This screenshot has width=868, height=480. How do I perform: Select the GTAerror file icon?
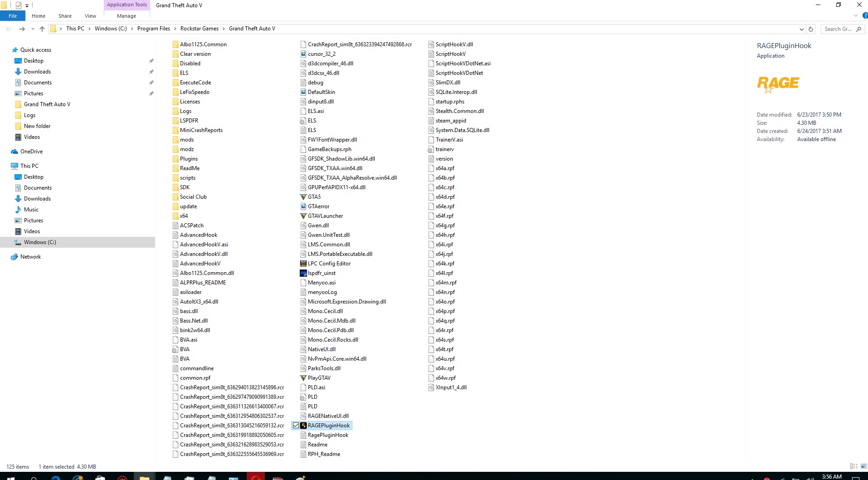coord(303,206)
